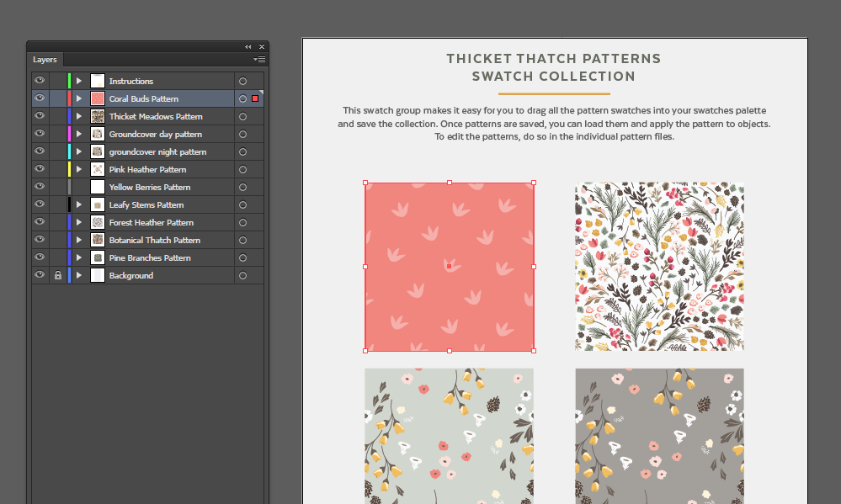841x504 pixels.
Task: Click the Coral Buds Pattern layer thumbnail
Action: coord(97,98)
